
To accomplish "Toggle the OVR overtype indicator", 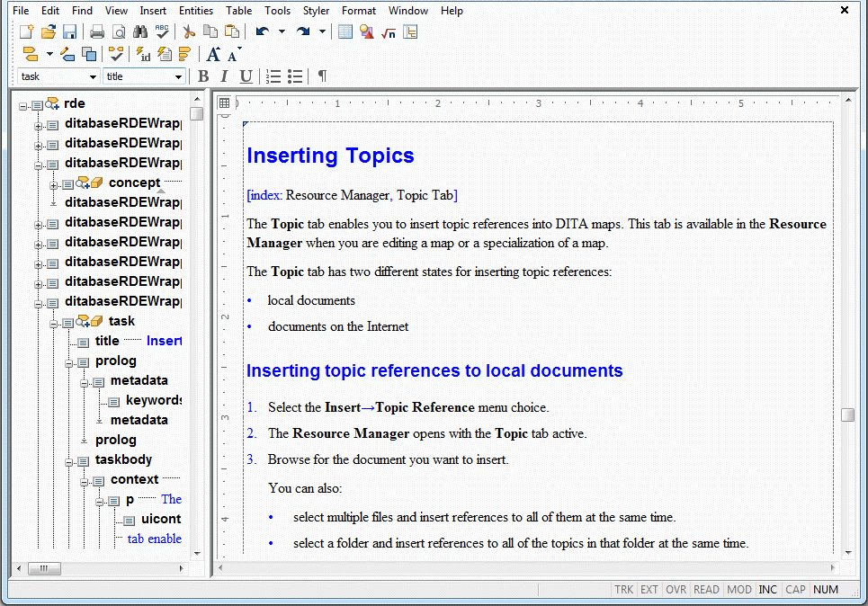I will [676, 590].
